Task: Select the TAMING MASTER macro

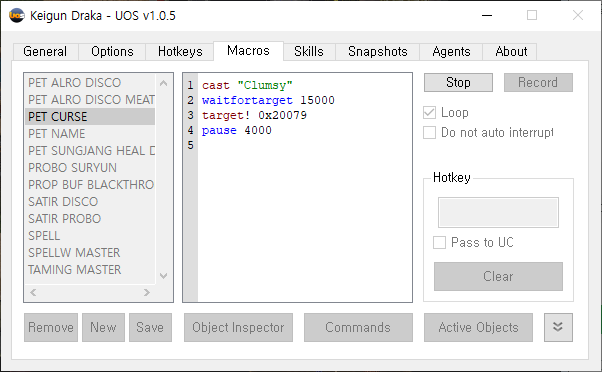Action: (90, 269)
